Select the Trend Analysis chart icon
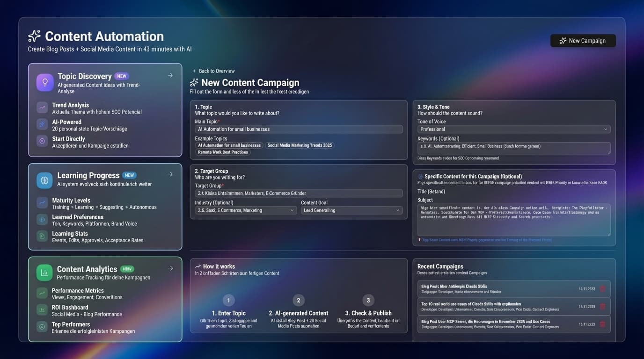The height and width of the screenshot is (359, 644). click(42, 107)
